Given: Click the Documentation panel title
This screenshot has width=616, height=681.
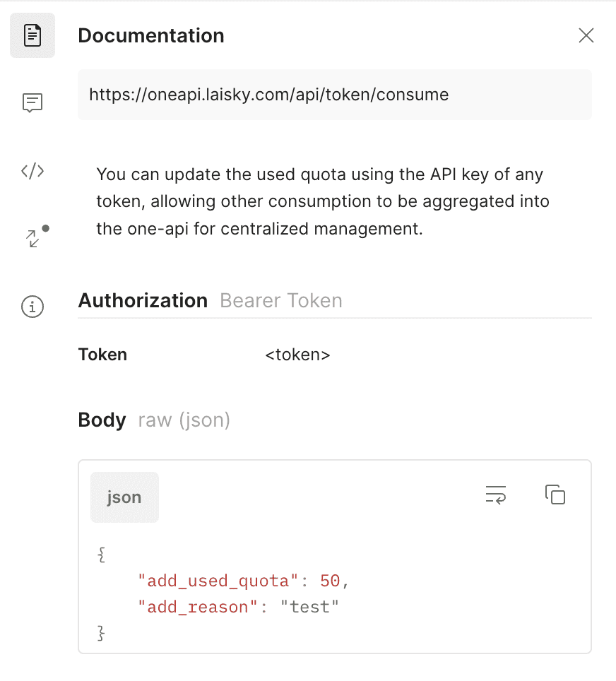Looking at the screenshot, I should pos(151,35).
